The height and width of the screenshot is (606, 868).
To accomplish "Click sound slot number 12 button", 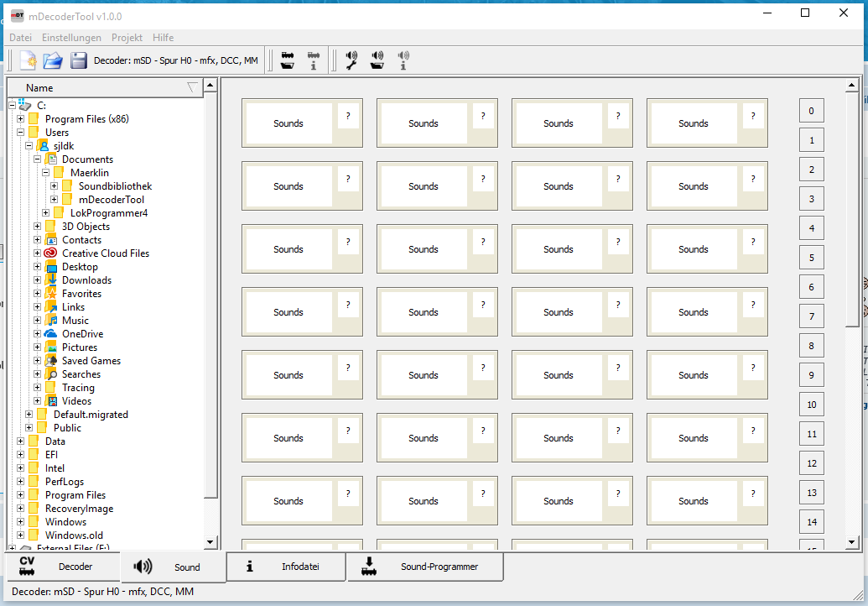I will (x=812, y=463).
